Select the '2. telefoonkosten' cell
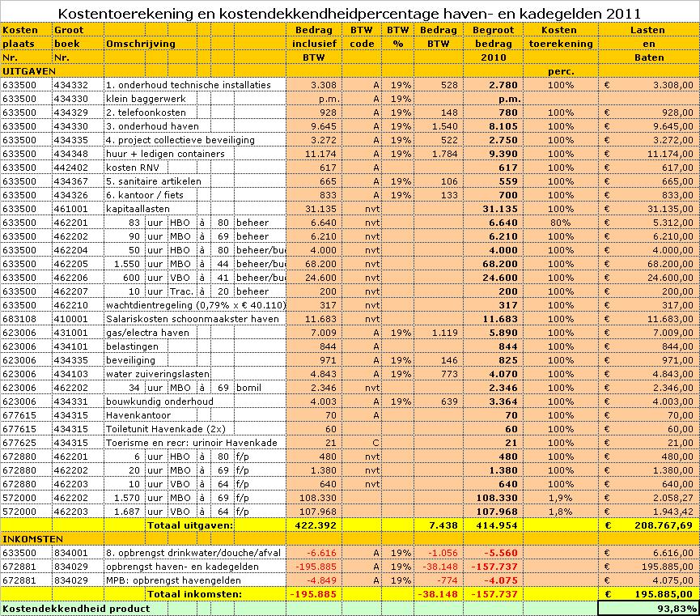Image resolution: width=700 pixels, height=616 pixels. pyautogui.click(x=146, y=113)
